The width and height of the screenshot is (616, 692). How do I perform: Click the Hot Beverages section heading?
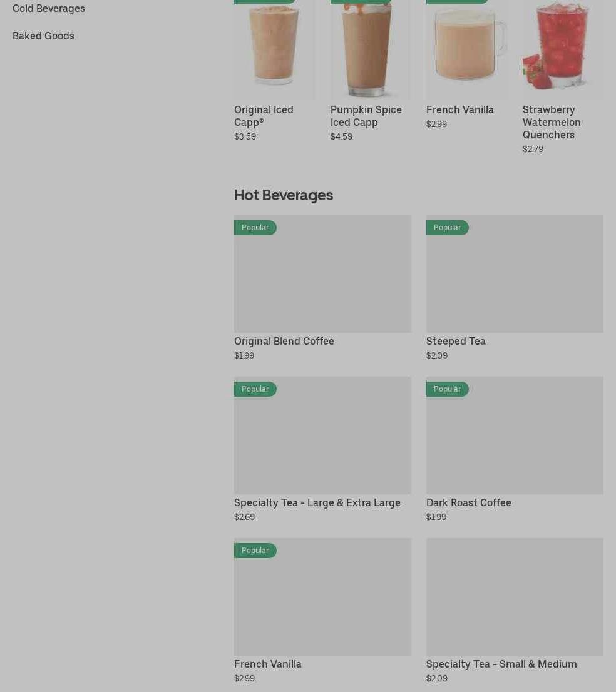click(284, 195)
